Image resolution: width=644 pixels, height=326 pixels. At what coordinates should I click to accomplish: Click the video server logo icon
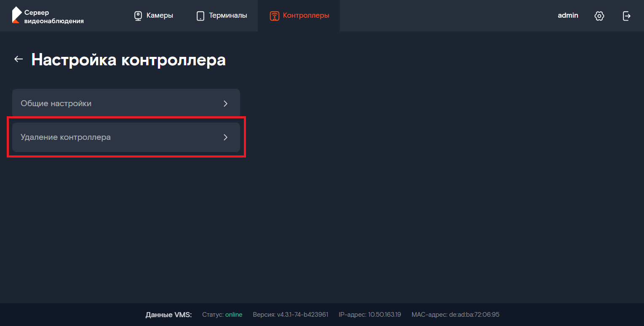pos(16,15)
